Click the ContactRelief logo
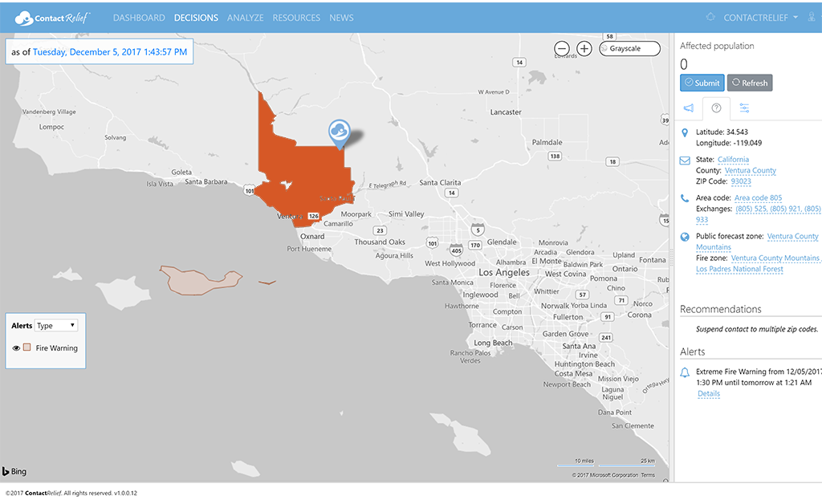822x504 pixels. point(52,18)
